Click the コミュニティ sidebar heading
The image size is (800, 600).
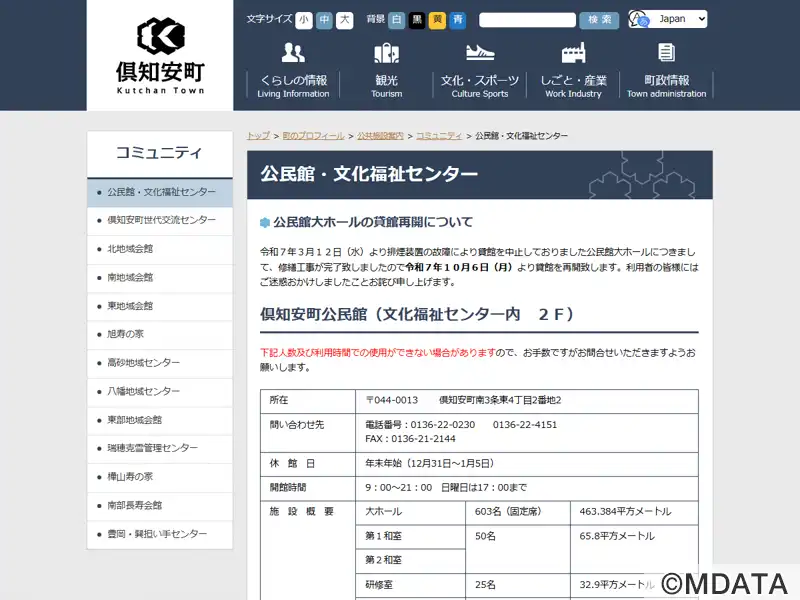tap(159, 153)
